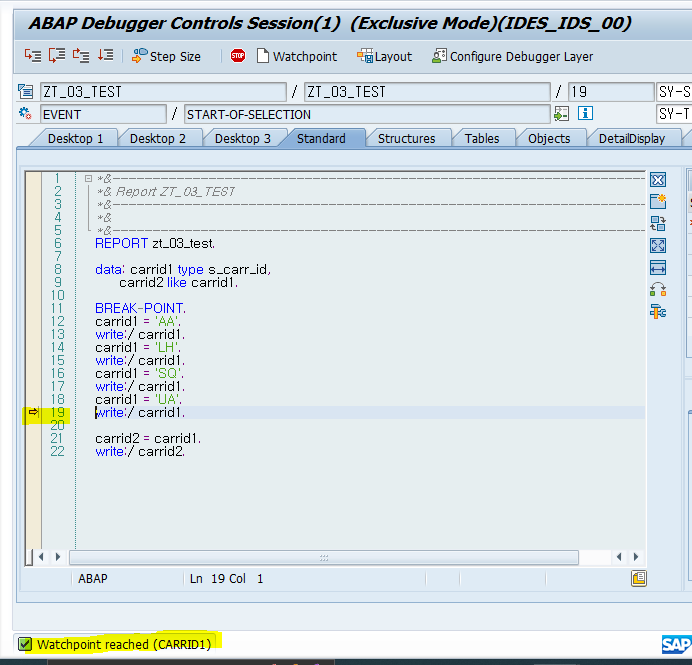Open the DetailDisplay tab

click(632, 139)
